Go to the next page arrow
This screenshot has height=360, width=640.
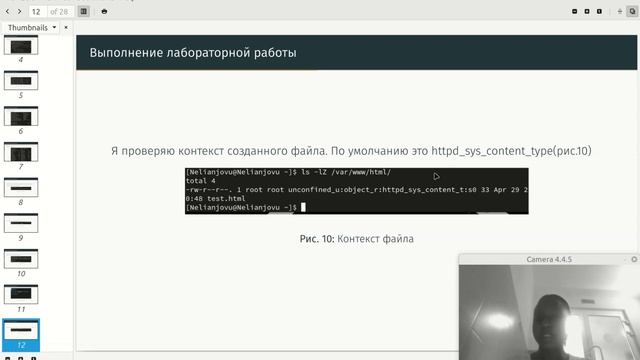pos(19,11)
